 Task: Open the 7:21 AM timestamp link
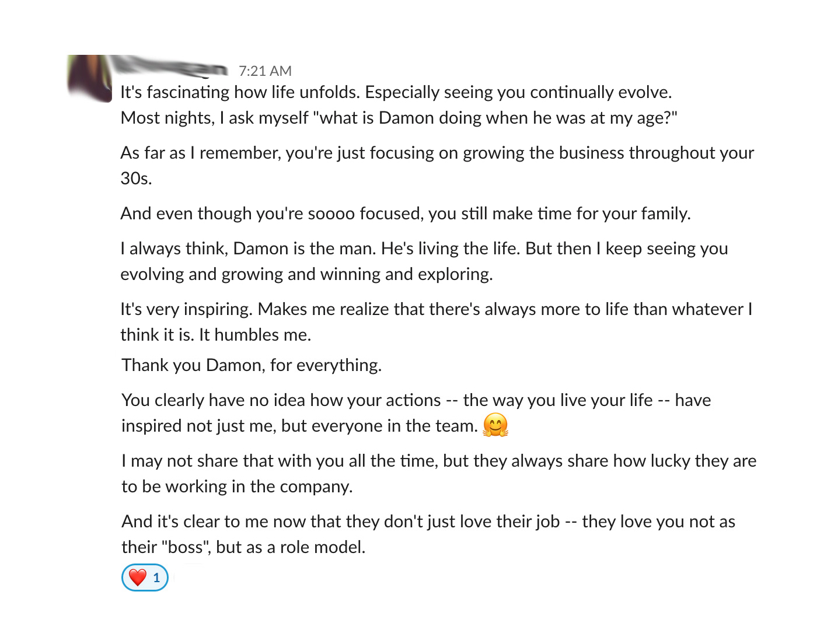265,71
